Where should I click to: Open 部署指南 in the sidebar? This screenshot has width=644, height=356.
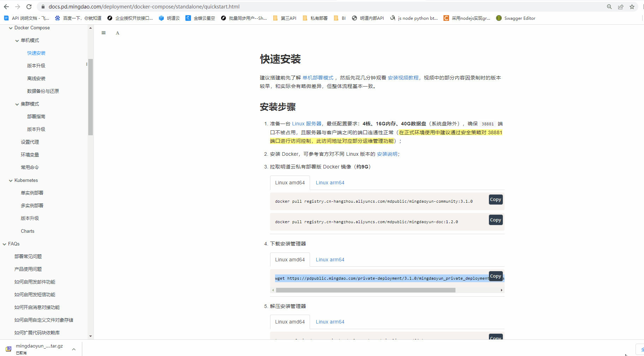point(36,117)
